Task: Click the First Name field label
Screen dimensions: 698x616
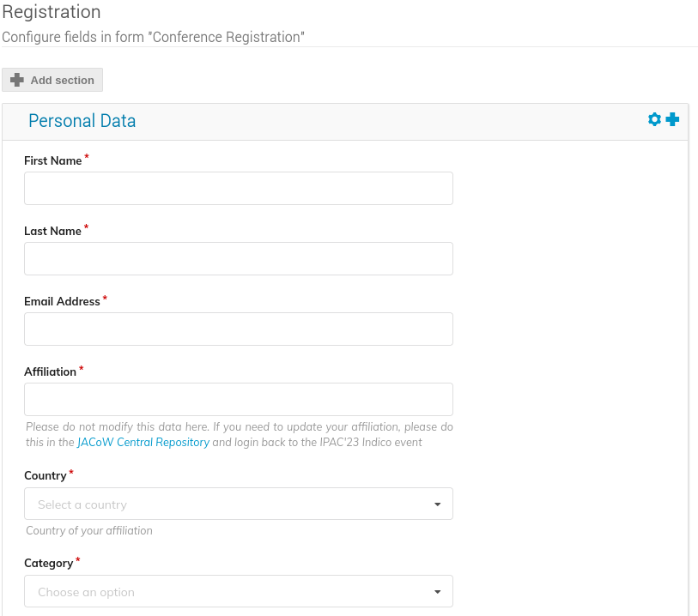Action: coord(53,161)
